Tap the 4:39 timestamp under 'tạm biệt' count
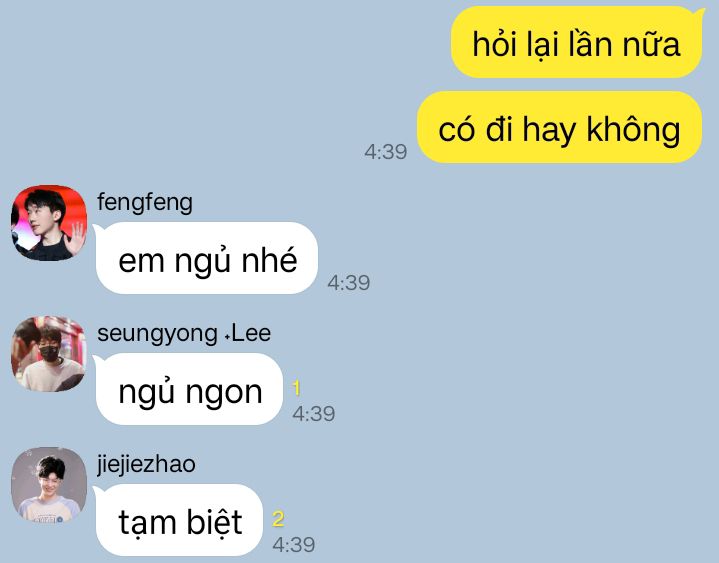The width and height of the screenshot is (719, 563). tap(293, 545)
